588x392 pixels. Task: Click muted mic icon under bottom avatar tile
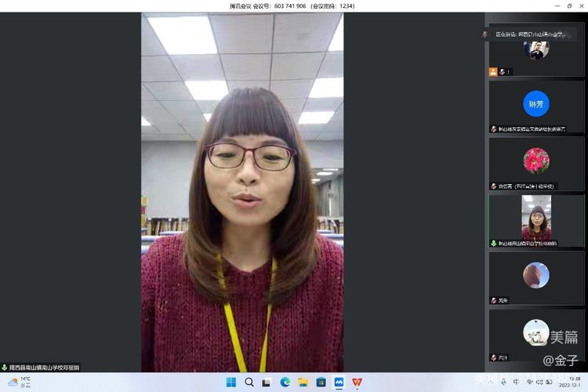494,358
